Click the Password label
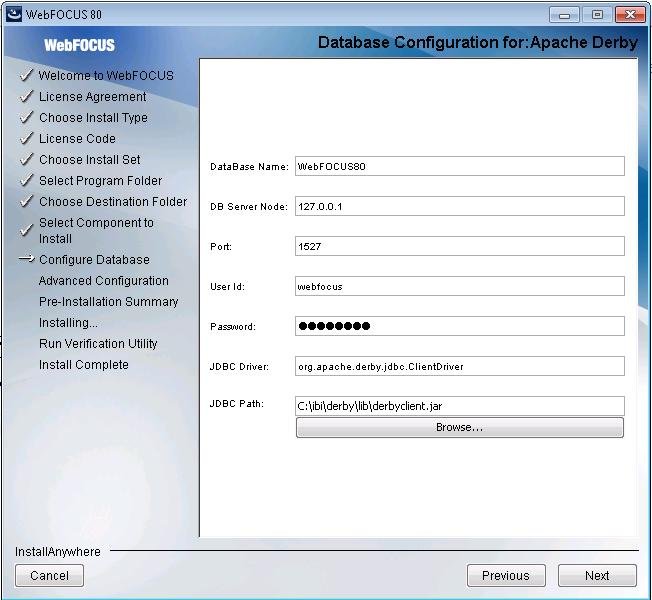Viewport: 652px width, 600px height. (x=233, y=326)
